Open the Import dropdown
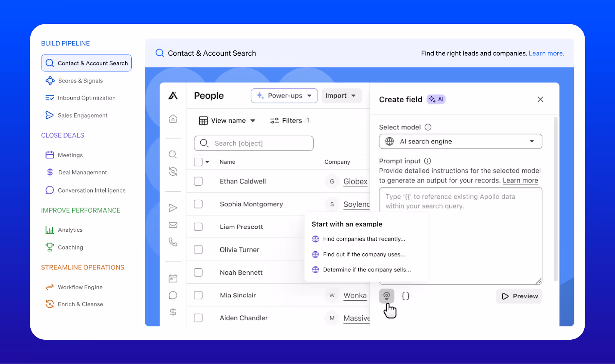 point(341,96)
